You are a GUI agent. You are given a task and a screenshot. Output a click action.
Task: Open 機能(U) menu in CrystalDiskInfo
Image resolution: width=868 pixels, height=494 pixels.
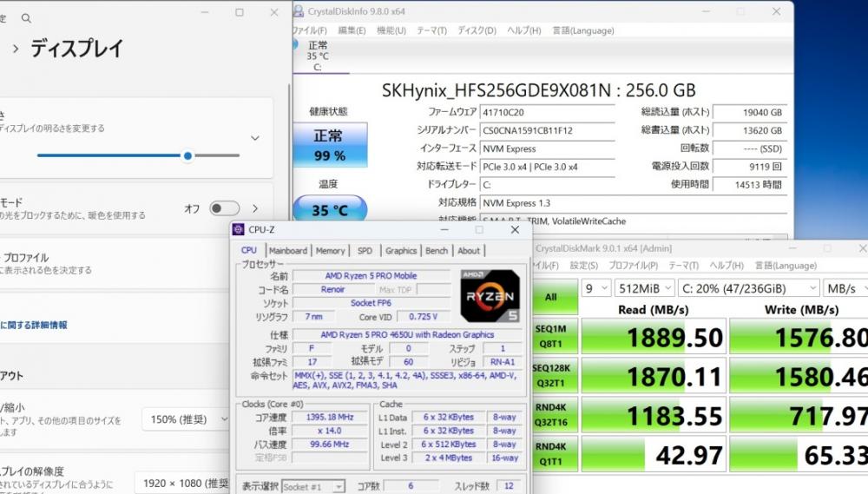[x=391, y=30]
